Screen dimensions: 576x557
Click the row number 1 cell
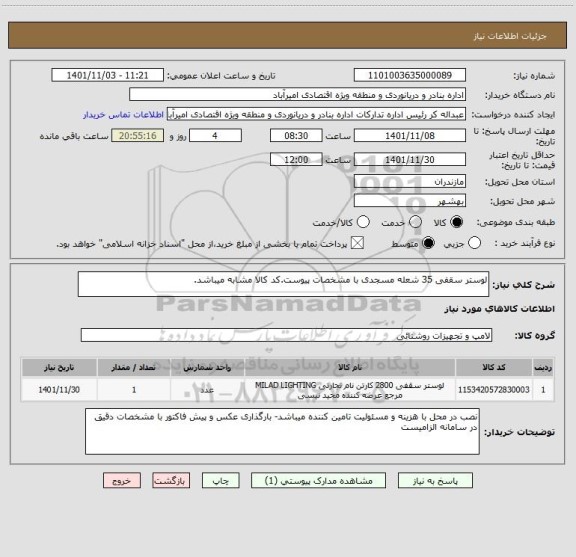point(543,390)
